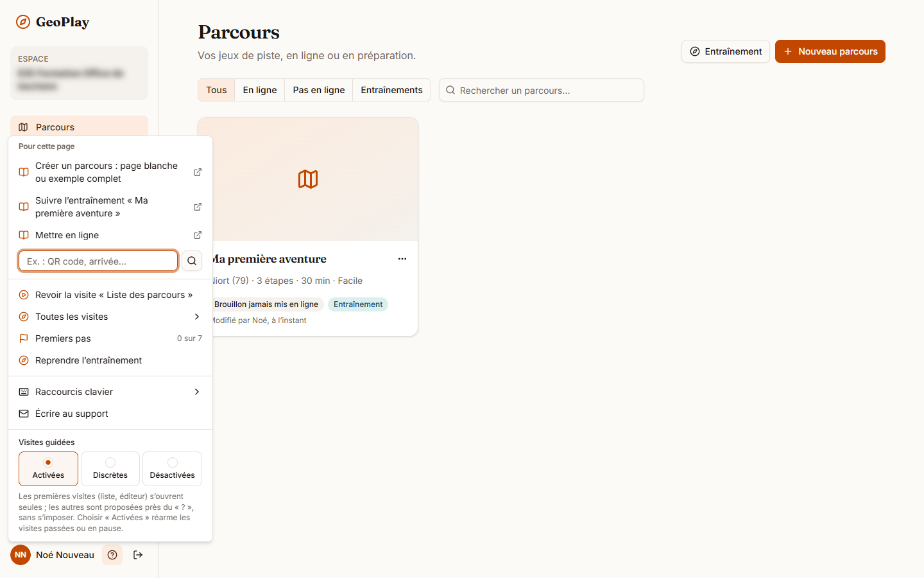Click the 'Ma première aventure' card title
Screen dimensions: 924x578
(269, 259)
